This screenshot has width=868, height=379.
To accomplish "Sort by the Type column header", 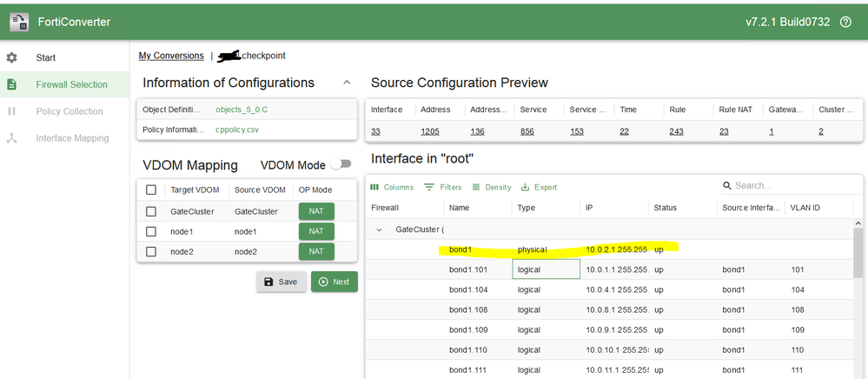I will pyautogui.click(x=527, y=208).
